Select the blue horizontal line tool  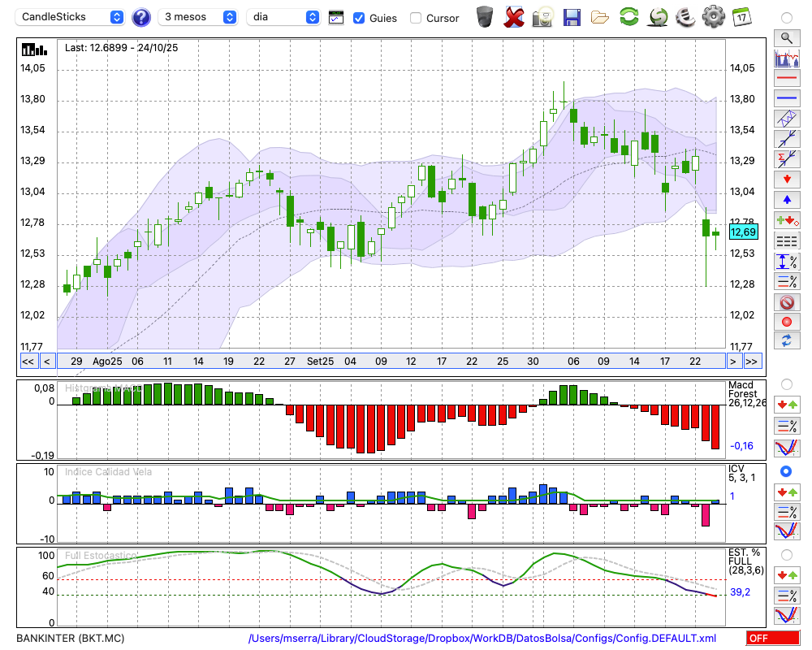click(x=786, y=98)
